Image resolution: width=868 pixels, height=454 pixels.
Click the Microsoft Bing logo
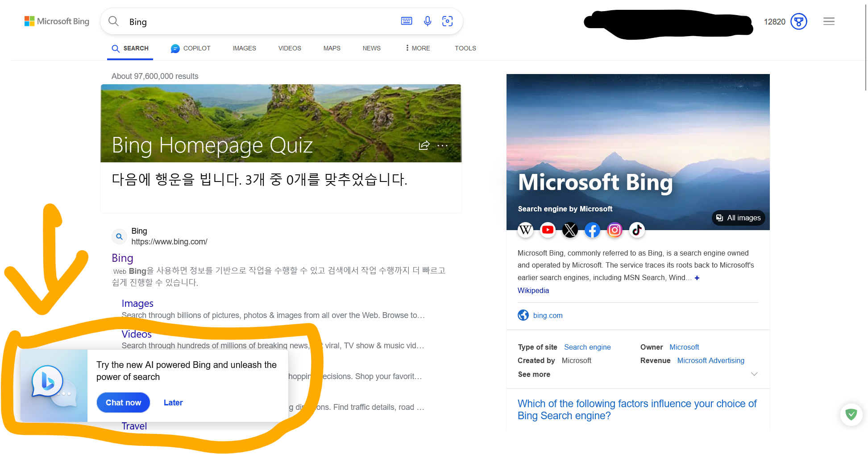[57, 21]
